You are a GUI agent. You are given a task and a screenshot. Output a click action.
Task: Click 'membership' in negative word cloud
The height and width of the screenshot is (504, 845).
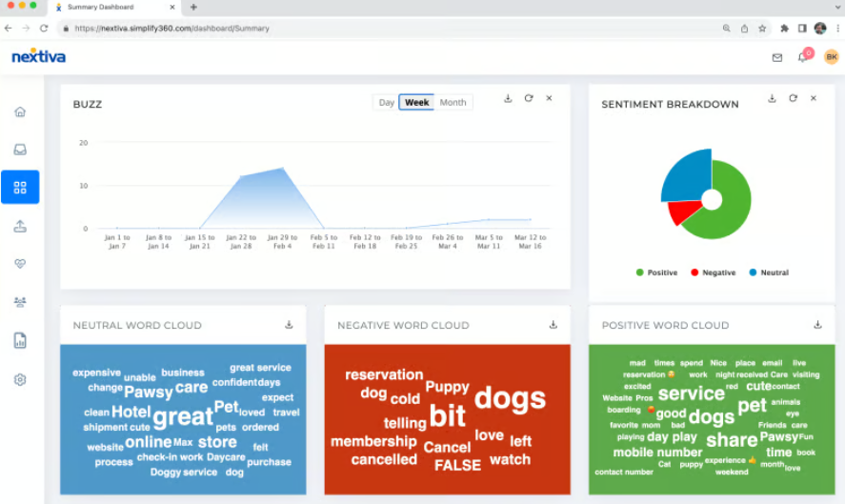point(373,441)
